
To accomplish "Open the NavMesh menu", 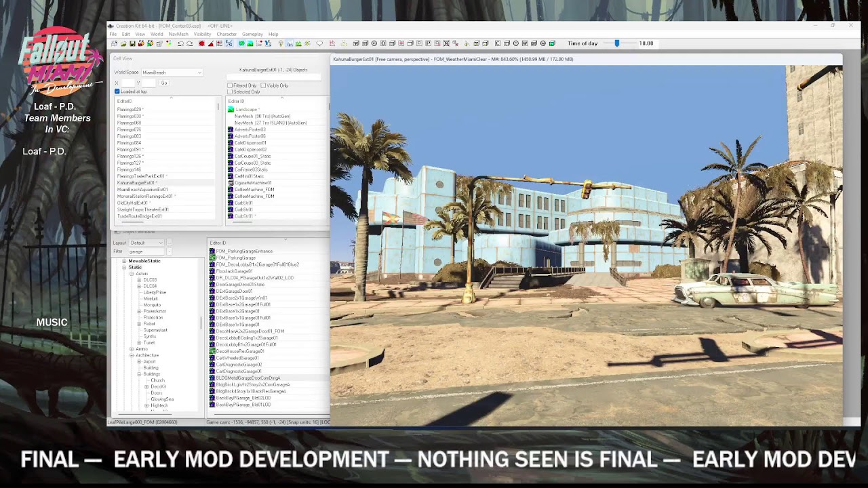I will (x=178, y=34).
